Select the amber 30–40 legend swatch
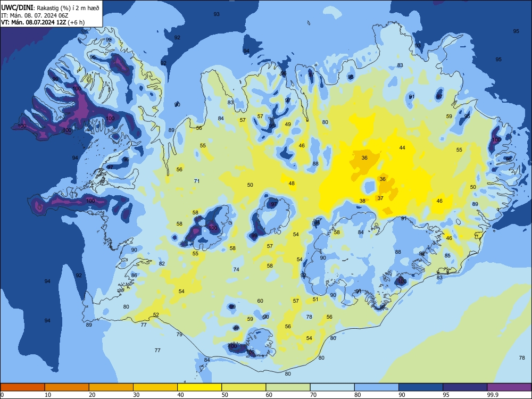 click(x=155, y=387)
